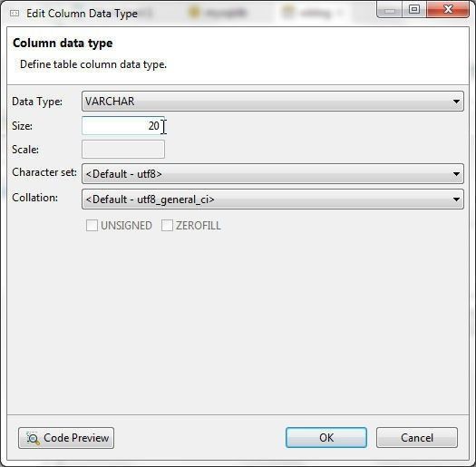This screenshot has height=467, width=476.
Task: Select the VARCHAR combo box value
Action: pos(273,102)
